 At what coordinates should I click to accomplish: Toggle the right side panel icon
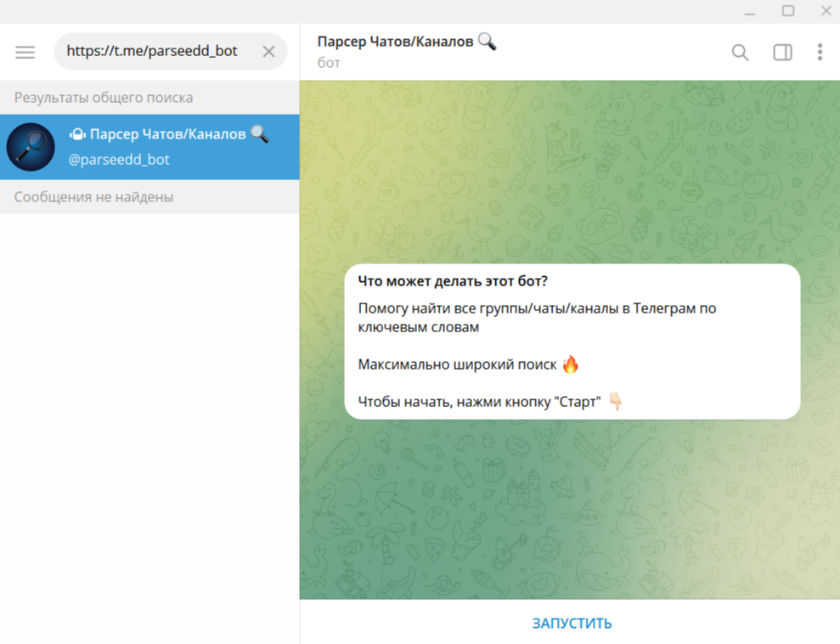tap(782, 52)
